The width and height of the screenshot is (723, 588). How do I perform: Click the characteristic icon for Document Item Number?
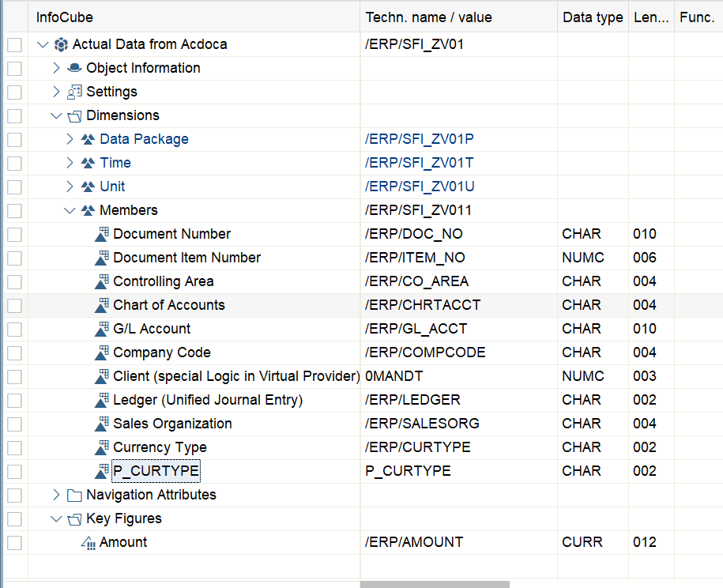click(x=101, y=258)
